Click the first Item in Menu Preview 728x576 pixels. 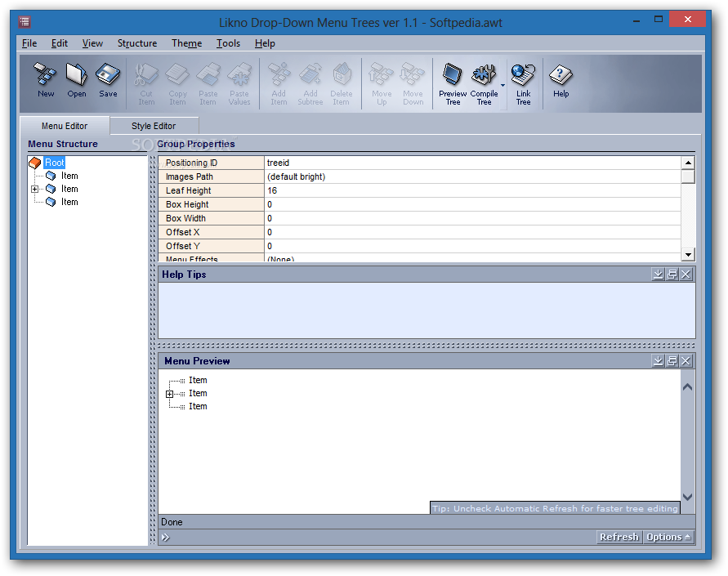coord(198,380)
